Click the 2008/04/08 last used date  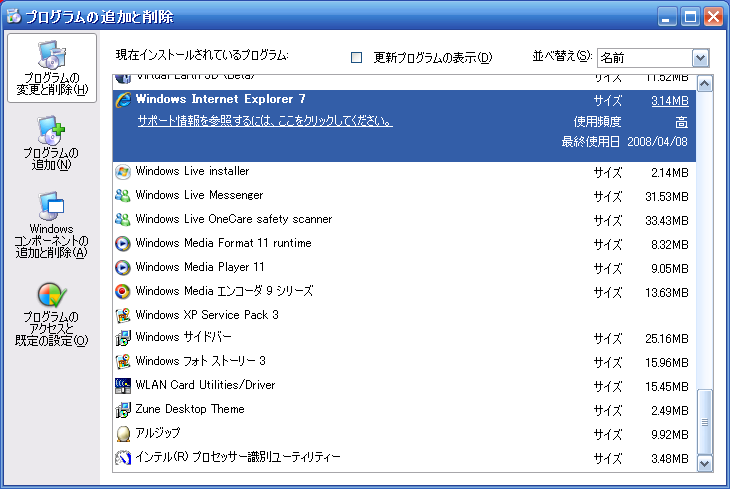tap(657, 142)
